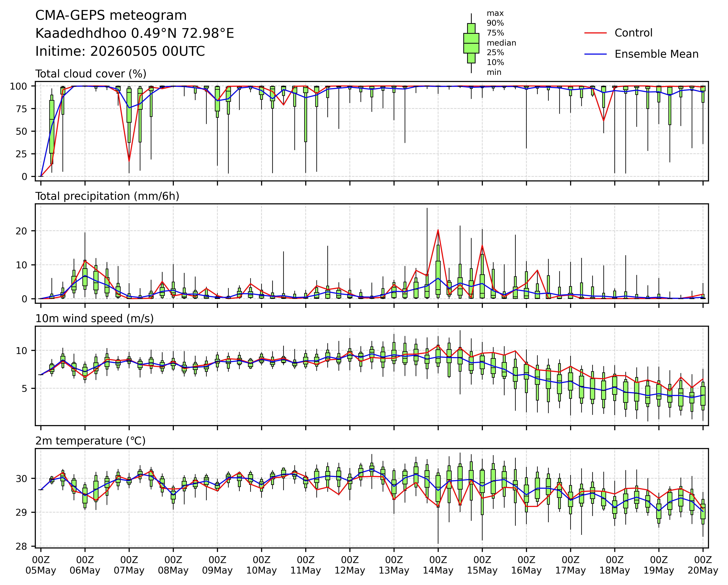Click the 'Total cloud cover (%)' panel title

click(91, 74)
